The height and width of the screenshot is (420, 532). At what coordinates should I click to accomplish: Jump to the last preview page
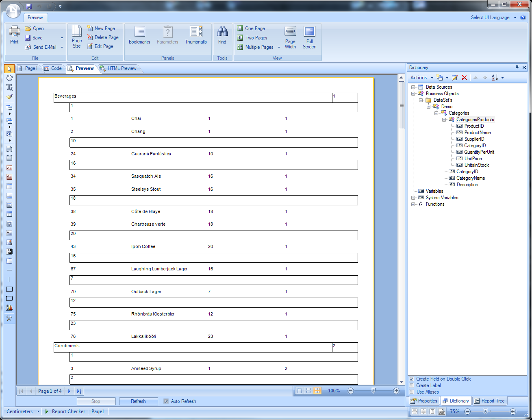coord(79,391)
